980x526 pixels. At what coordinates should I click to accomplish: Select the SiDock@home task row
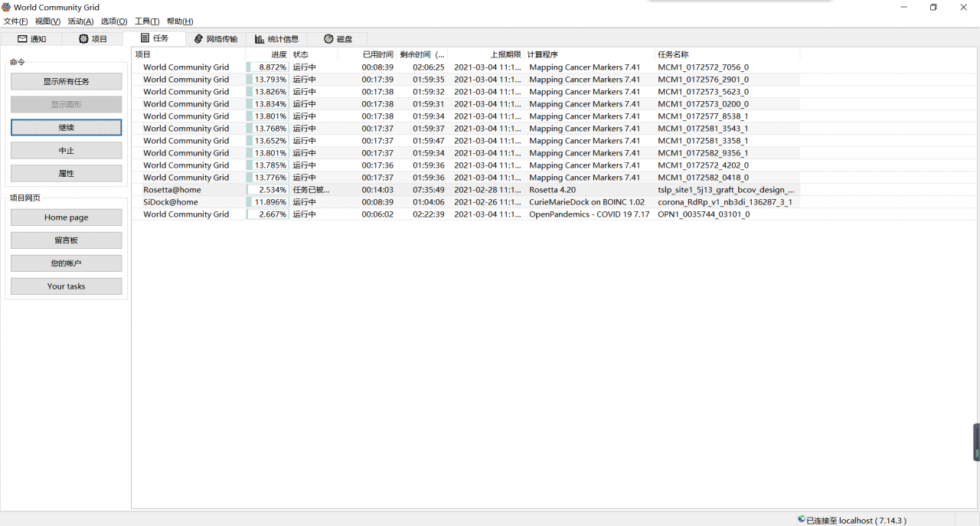466,202
